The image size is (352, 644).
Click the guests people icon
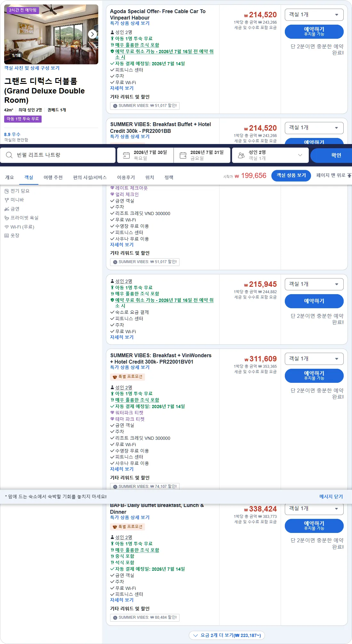(241, 155)
